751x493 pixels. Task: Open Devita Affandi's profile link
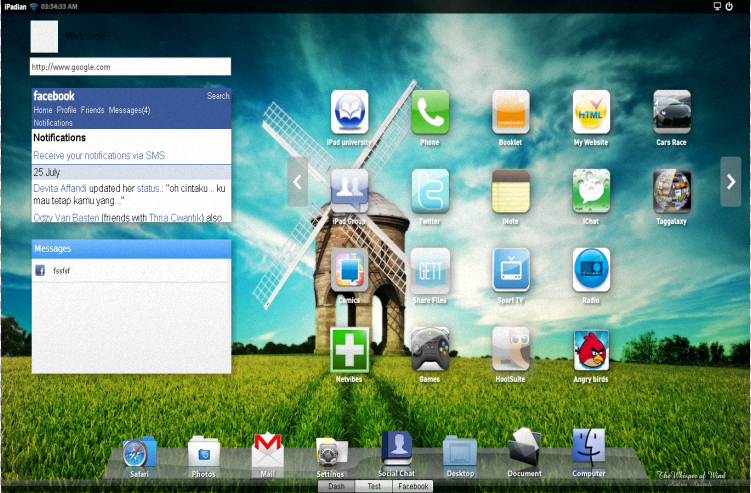(60, 188)
